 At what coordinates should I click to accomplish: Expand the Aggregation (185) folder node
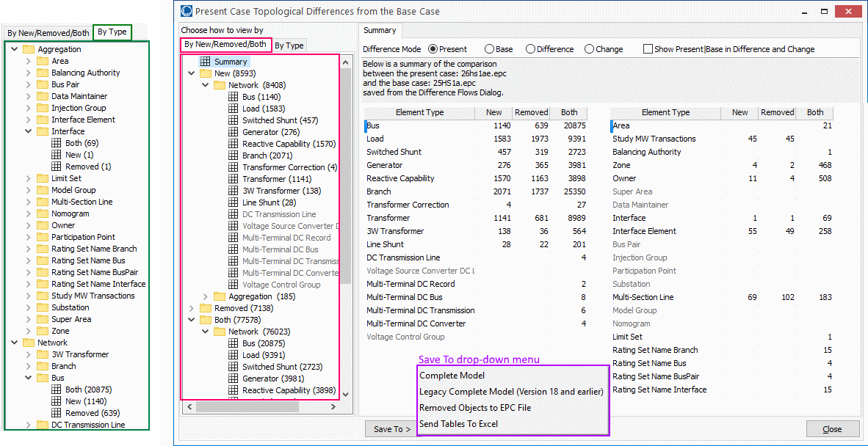click(205, 297)
